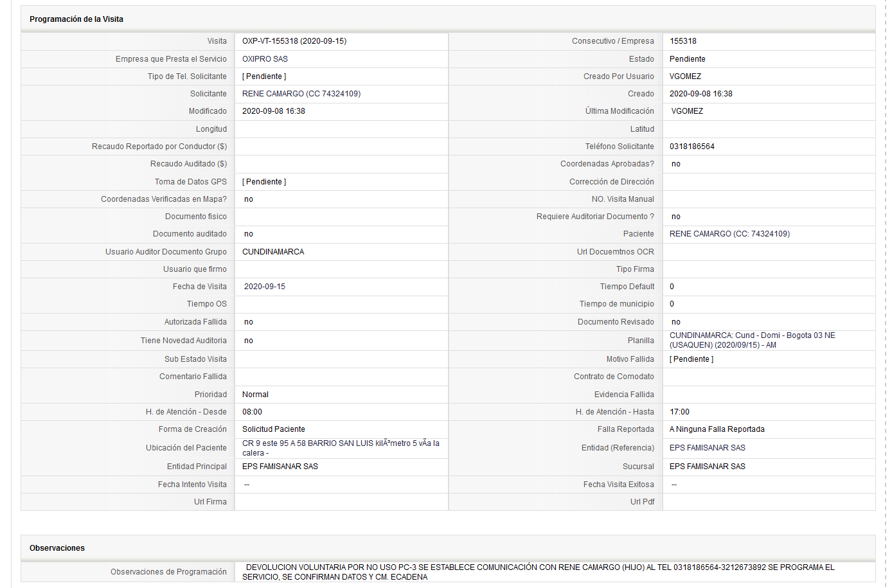This screenshot has height=588, width=892.
Task: Select the Tipo Firma label
Action: coord(635,269)
